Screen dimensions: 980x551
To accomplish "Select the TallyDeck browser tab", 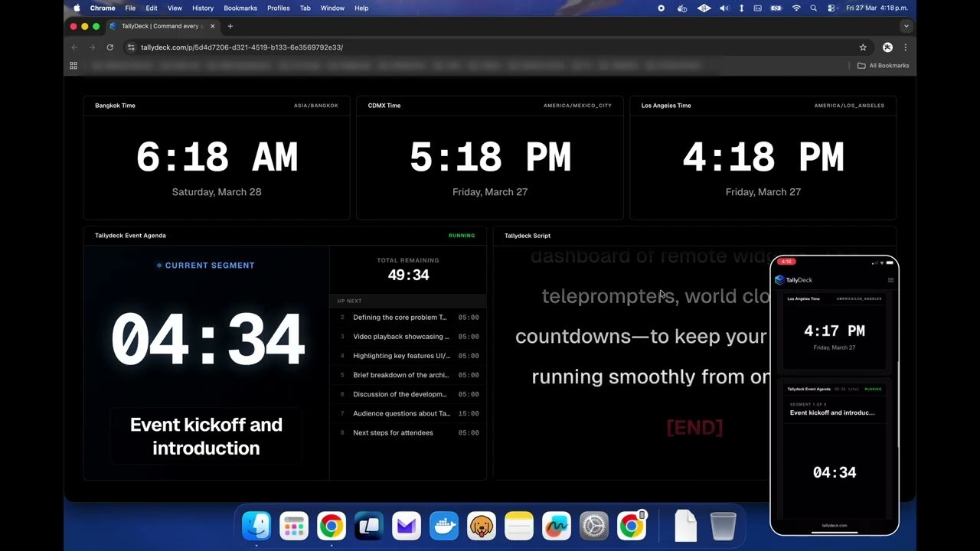I will (162, 26).
